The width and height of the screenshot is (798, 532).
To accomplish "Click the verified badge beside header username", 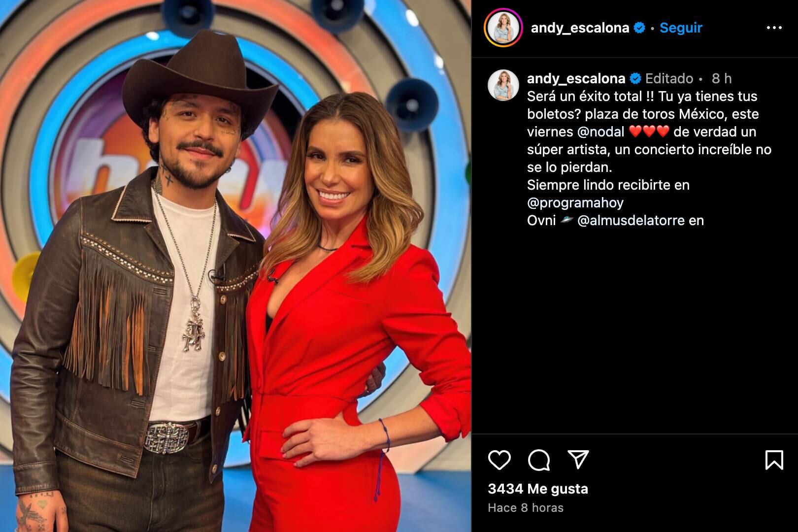I will pyautogui.click(x=639, y=28).
